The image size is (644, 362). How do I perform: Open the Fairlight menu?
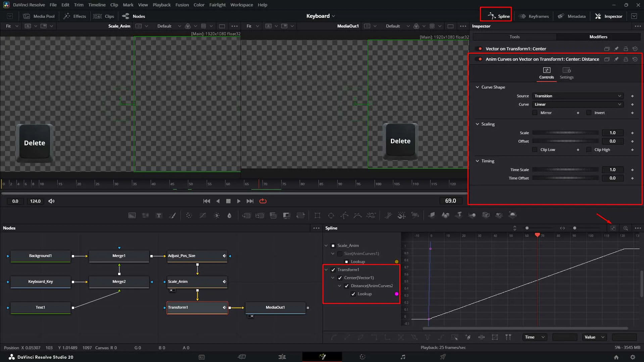[x=217, y=5]
